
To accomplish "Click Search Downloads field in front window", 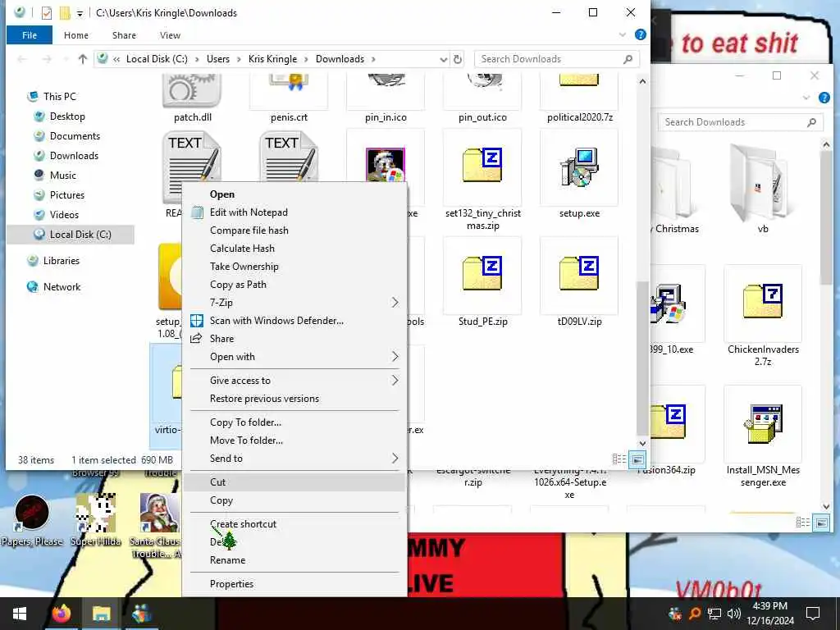I will point(557,59).
